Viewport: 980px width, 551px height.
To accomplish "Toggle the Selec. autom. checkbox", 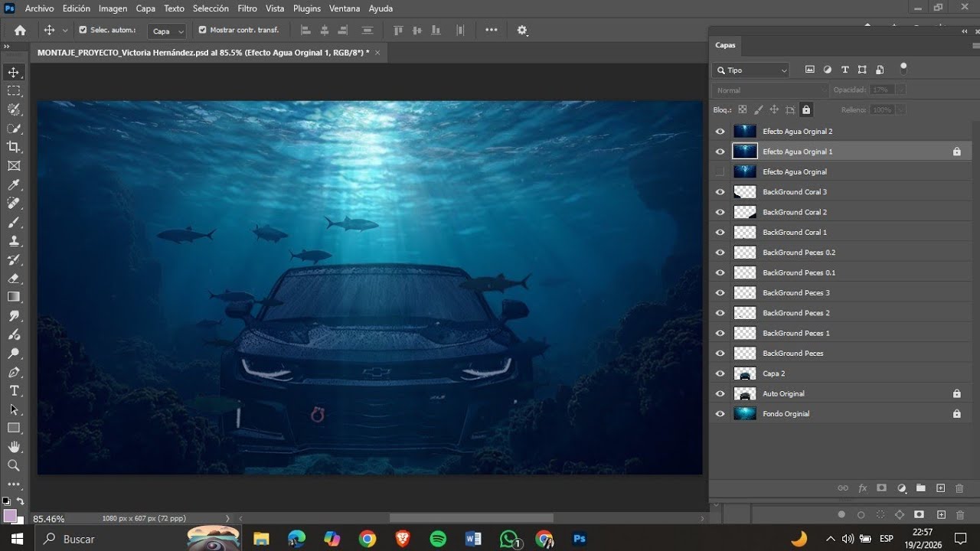I will (x=83, y=30).
